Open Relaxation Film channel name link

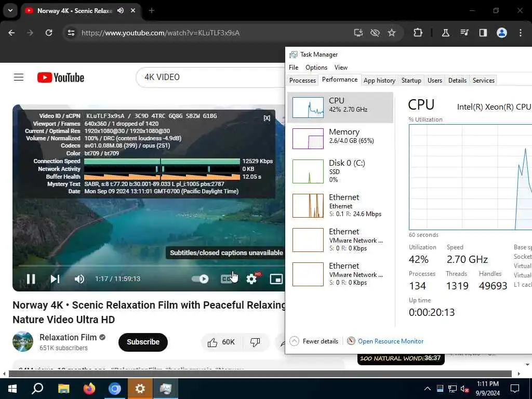[x=68, y=337]
